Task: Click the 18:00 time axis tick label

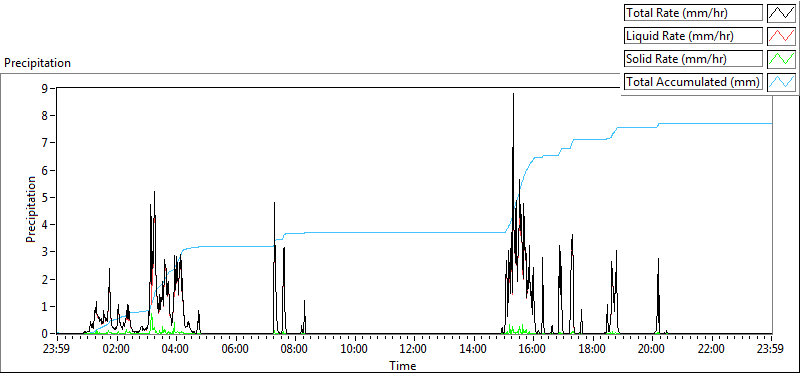Action: tap(593, 349)
